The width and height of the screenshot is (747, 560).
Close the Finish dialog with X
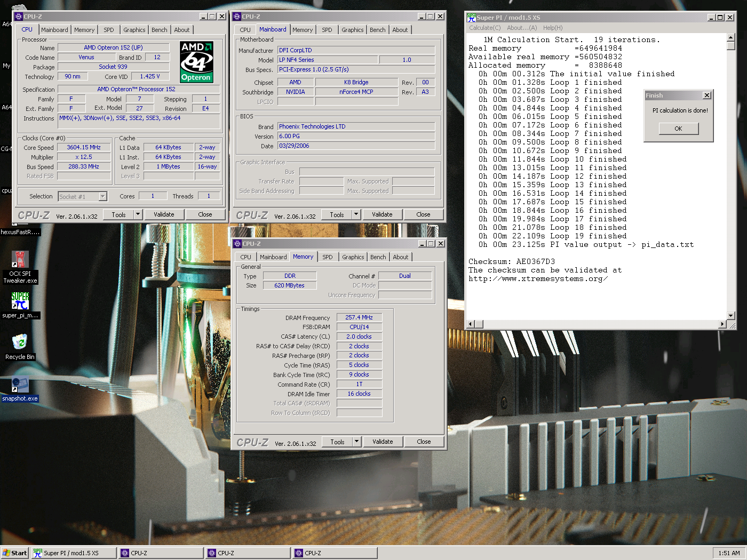click(707, 95)
